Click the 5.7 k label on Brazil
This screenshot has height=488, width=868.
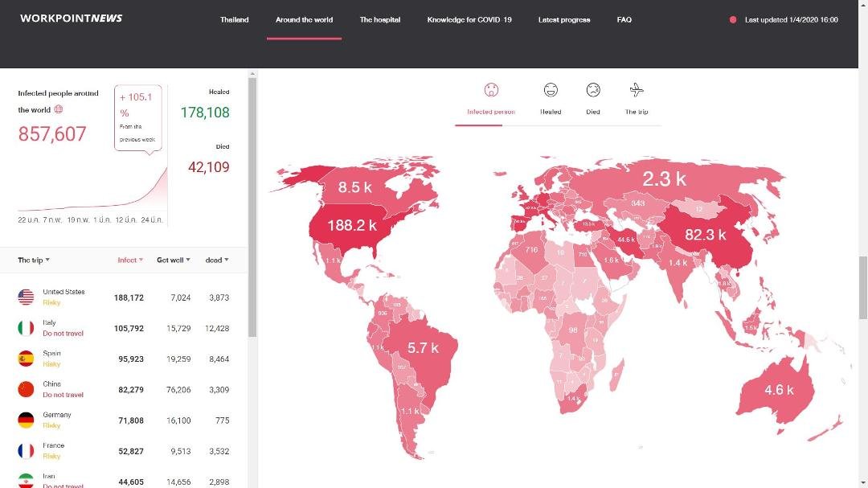[x=423, y=348]
